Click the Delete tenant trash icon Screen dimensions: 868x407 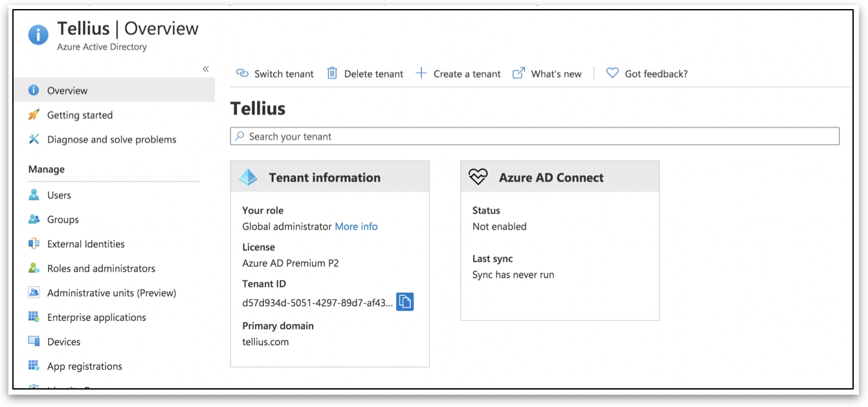pyautogui.click(x=332, y=74)
